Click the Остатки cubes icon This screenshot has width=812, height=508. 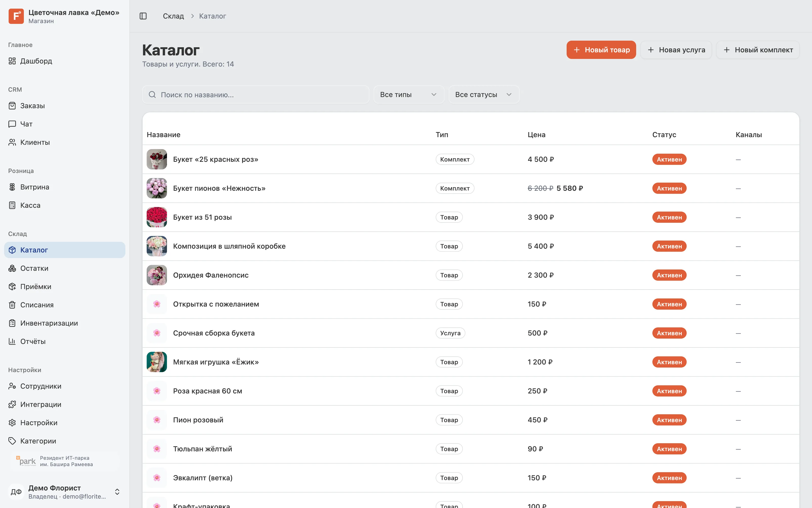tap(12, 268)
